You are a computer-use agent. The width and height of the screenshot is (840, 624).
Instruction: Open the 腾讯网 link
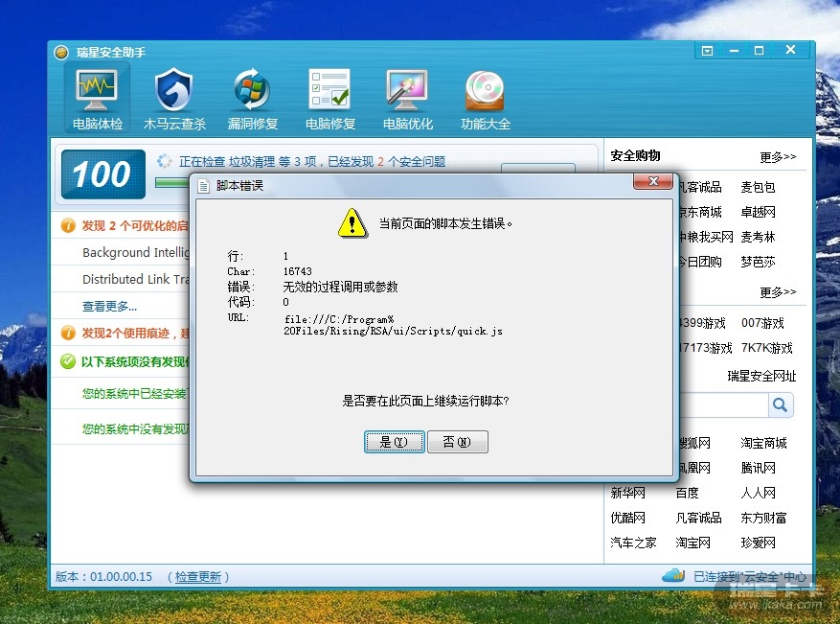coord(758,468)
